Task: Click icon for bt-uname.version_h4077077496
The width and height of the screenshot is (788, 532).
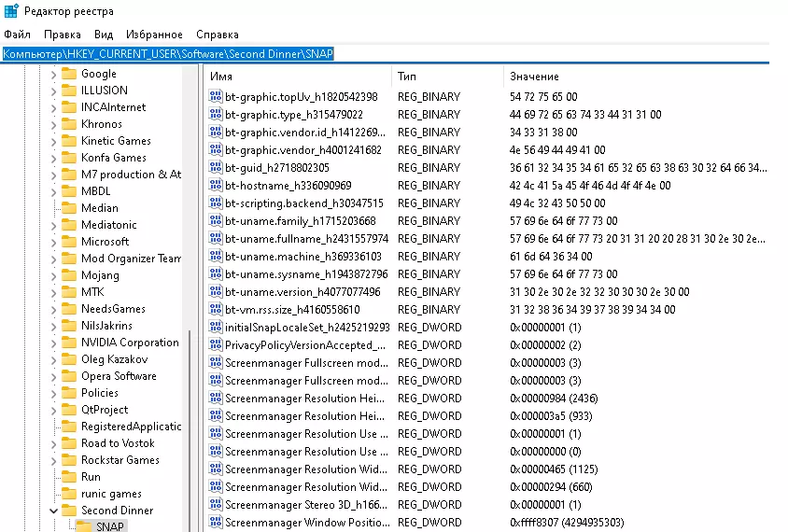Action: click(x=216, y=292)
